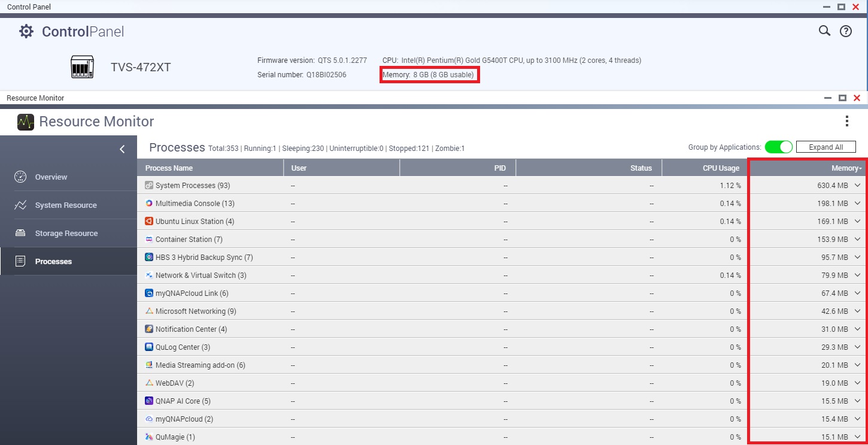Sort by PID column header
Viewport: 868px width, 445px height.
coord(457,168)
